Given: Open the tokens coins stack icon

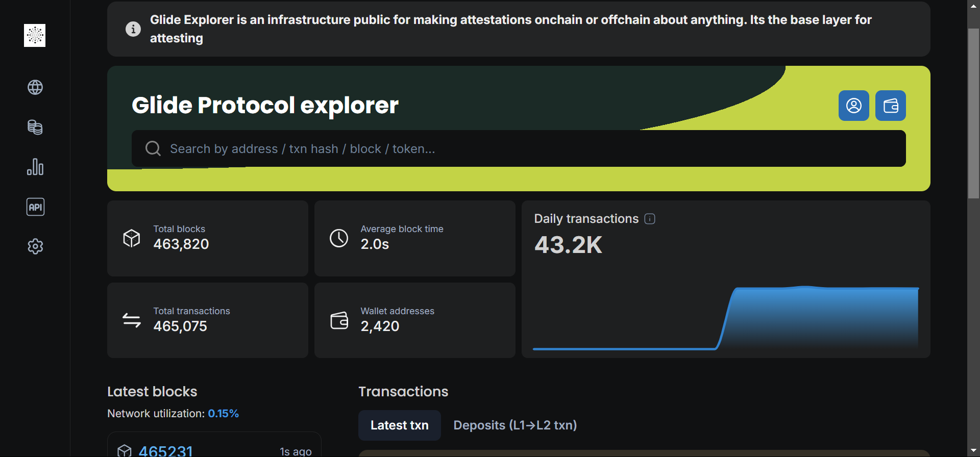Looking at the screenshot, I should (x=35, y=127).
